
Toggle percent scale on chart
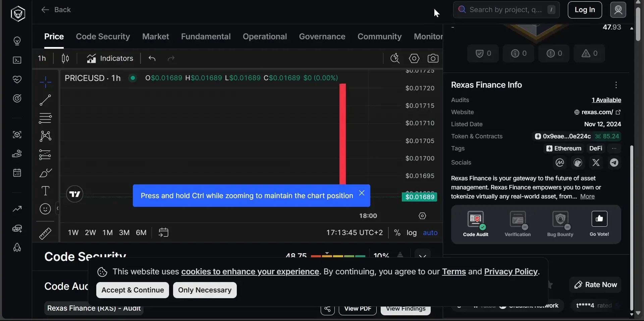coord(397,233)
